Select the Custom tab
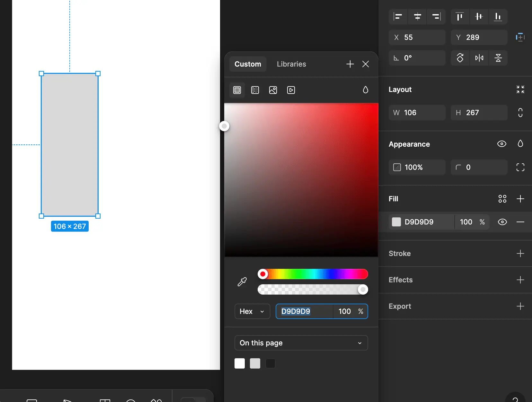The width and height of the screenshot is (532, 402). pyautogui.click(x=248, y=64)
